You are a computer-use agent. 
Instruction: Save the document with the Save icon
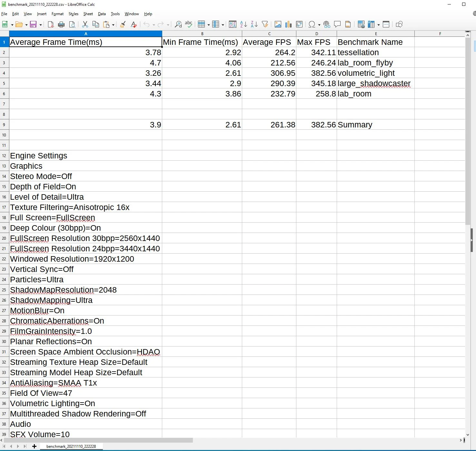pos(33,25)
